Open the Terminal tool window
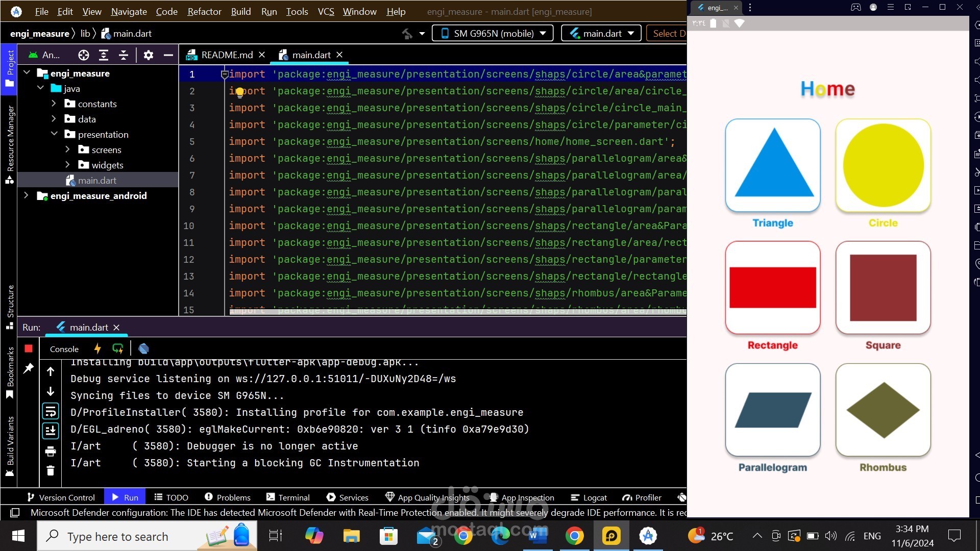 [288, 497]
